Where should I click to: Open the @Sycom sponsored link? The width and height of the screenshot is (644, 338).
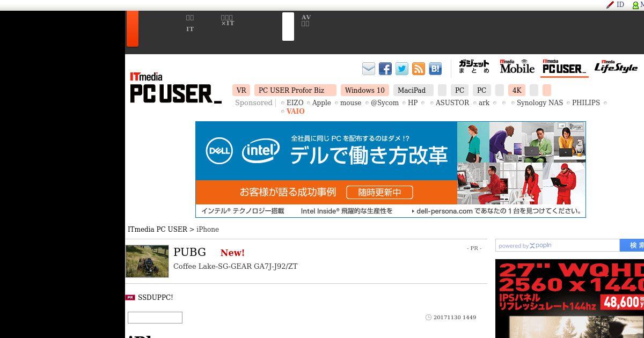point(385,102)
